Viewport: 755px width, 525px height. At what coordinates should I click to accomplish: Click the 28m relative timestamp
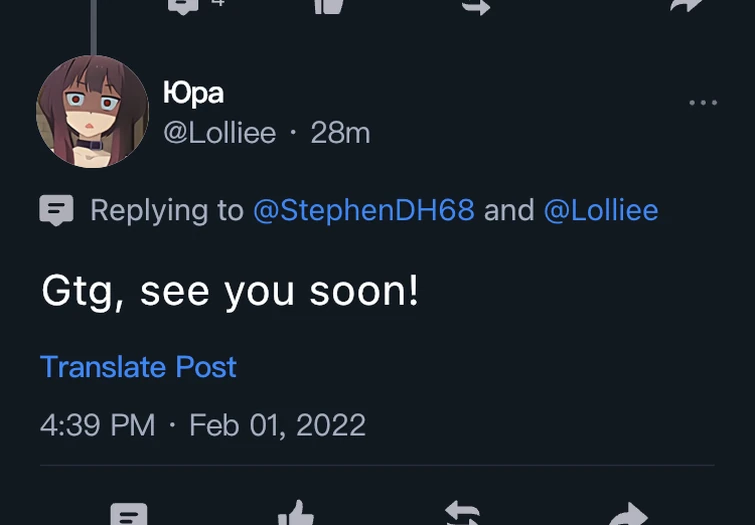click(340, 132)
